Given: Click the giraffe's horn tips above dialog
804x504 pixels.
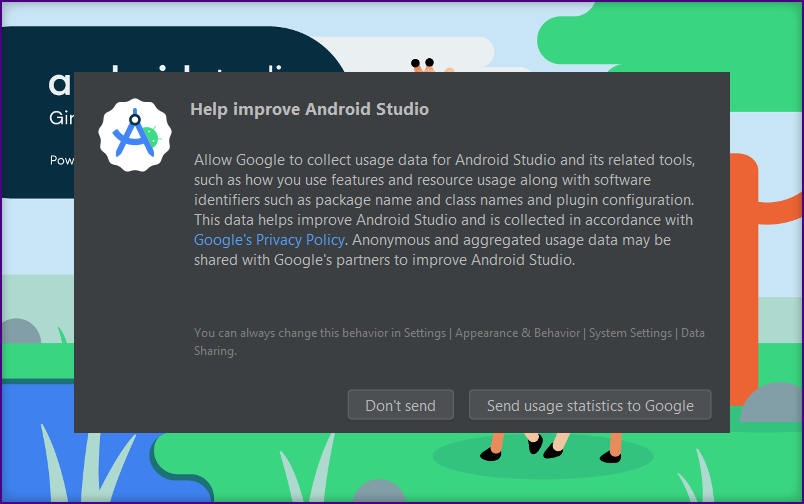Looking at the screenshot, I should 422,64.
